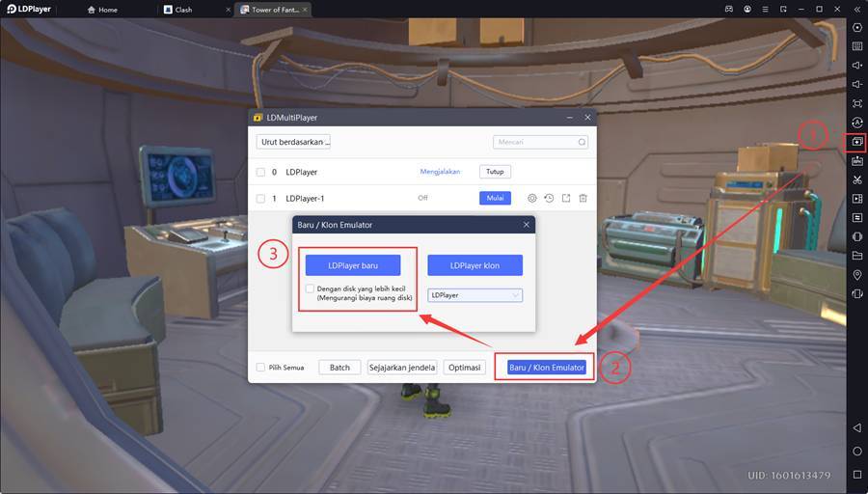Screen dimensions: 868x494
Task: Open settings gear for LDPlayer-1
Action: pos(532,198)
